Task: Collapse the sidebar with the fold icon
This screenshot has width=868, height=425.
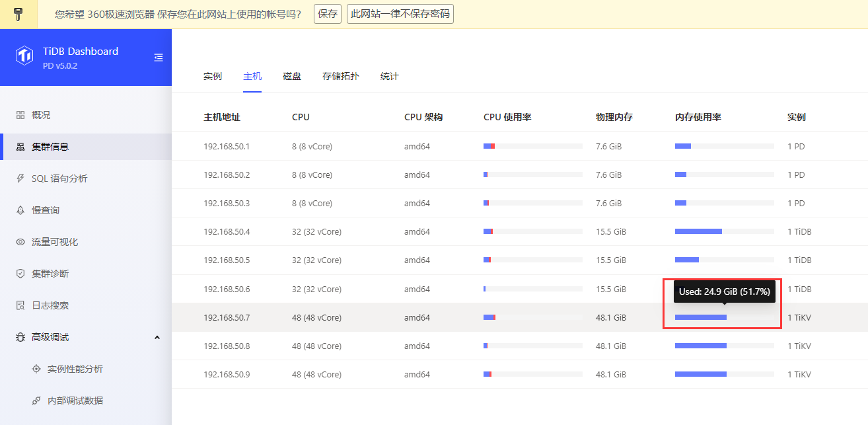Action: point(159,58)
